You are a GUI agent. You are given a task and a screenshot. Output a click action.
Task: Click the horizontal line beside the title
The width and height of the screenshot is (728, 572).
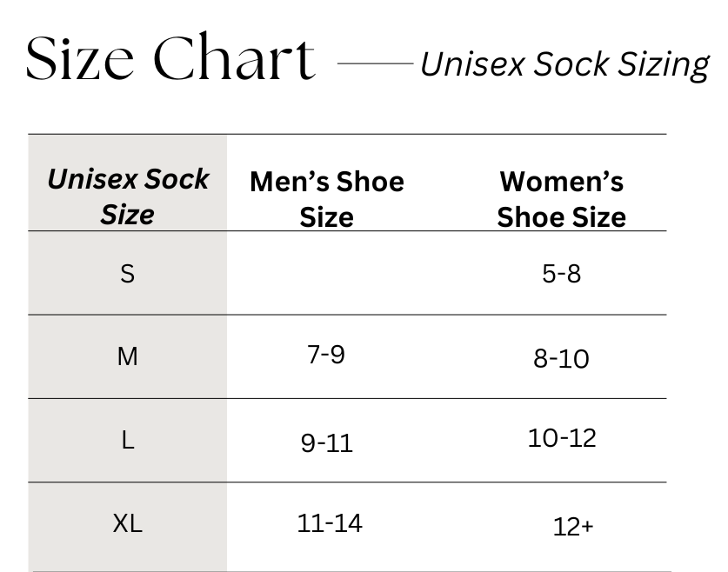coord(374,63)
